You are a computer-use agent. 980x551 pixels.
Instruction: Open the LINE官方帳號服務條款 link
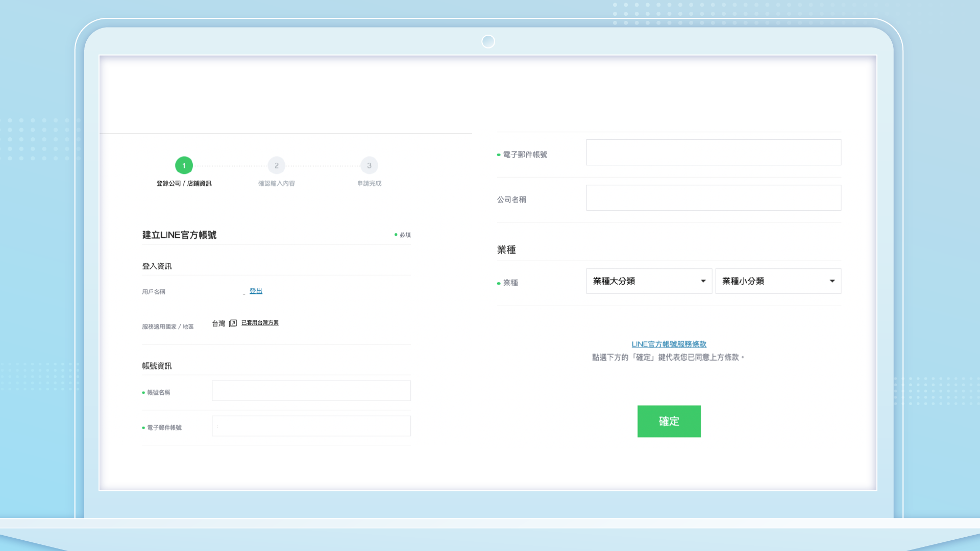coord(669,344)
